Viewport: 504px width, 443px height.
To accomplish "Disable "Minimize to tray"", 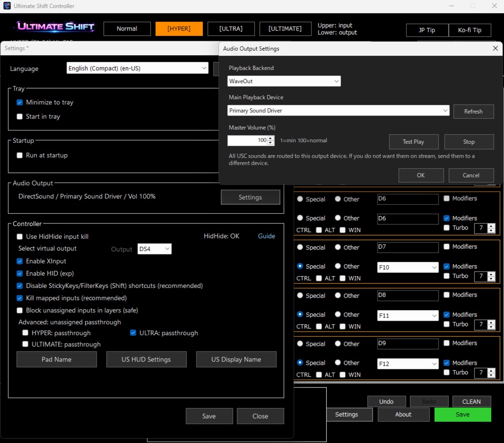I will (19, 102).
